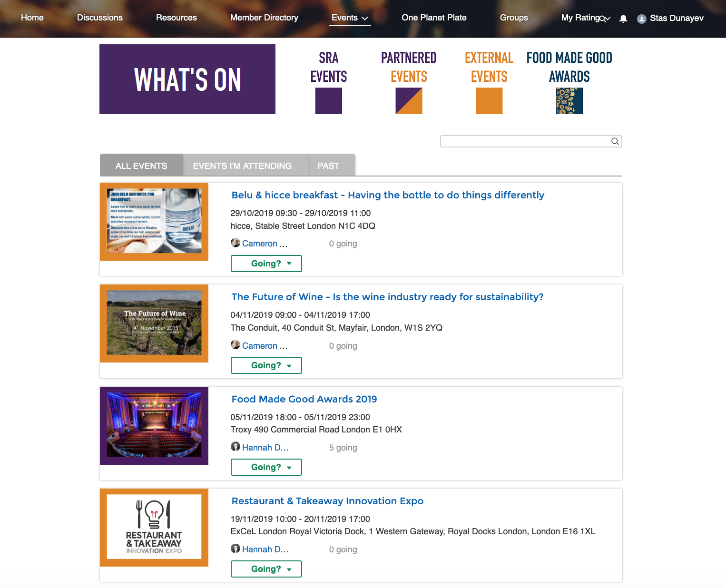The image size is (726, 588).
Task: Click the Restaurant & Takeaway Innovation Expo logo thumbnail
Action: click(x=154, y=528)
